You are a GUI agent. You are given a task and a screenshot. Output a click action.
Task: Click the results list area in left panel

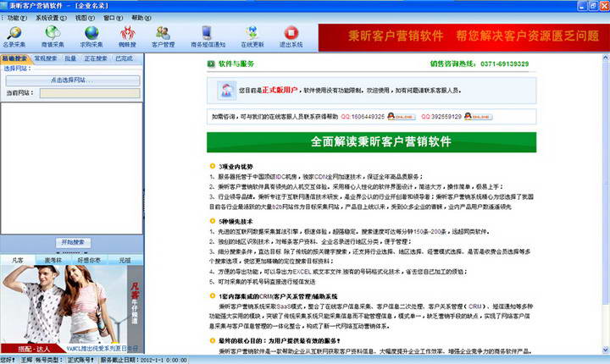72,168
